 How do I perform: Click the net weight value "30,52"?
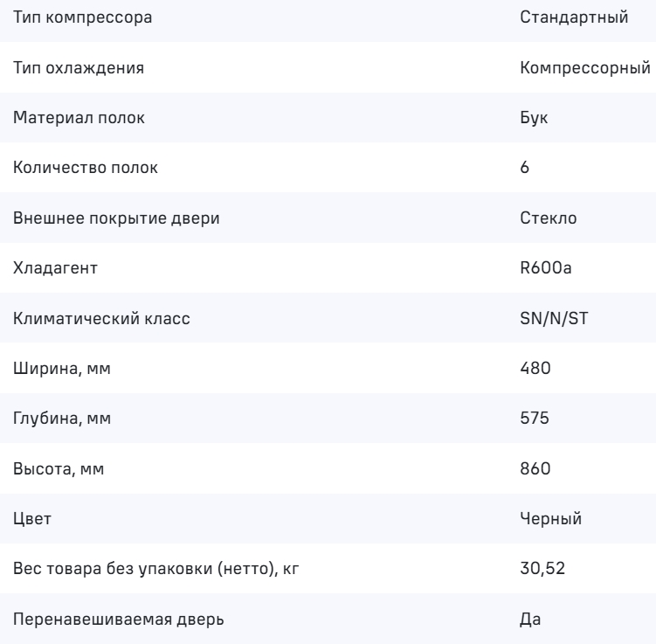[538, 570]
